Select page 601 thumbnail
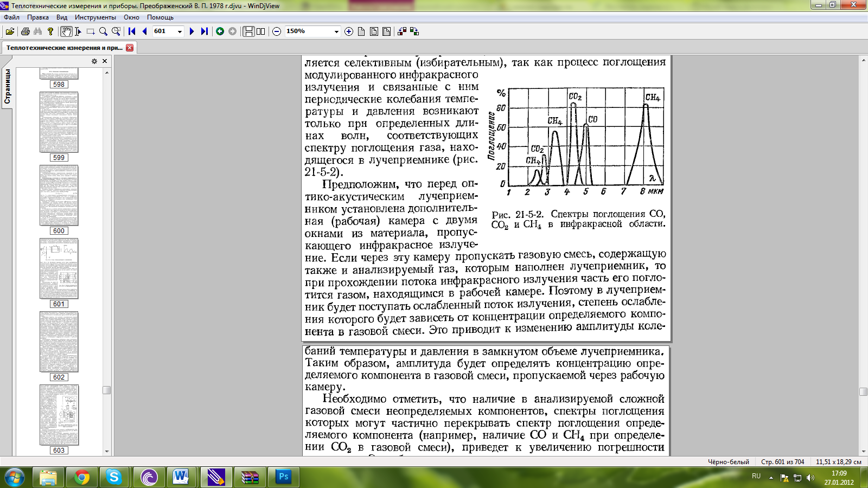 click(59, 268)
